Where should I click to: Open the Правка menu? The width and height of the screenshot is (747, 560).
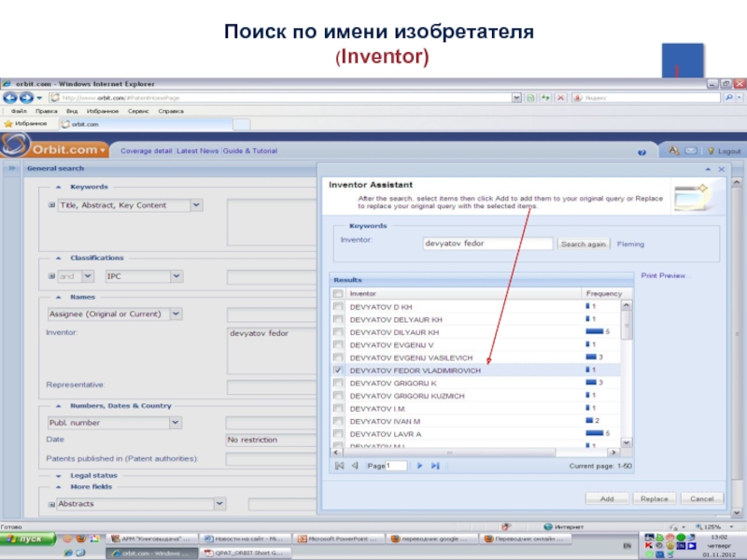(x=46, y=111)
